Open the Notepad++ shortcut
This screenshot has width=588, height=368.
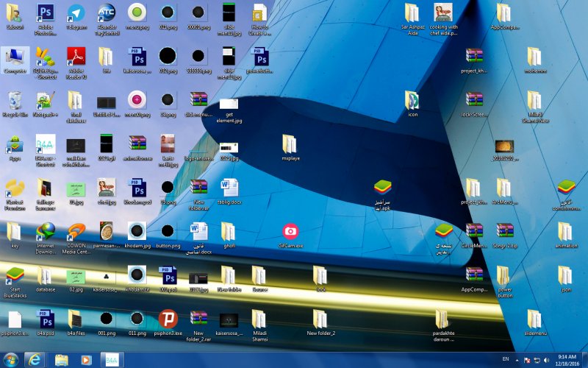pos(46,100)
